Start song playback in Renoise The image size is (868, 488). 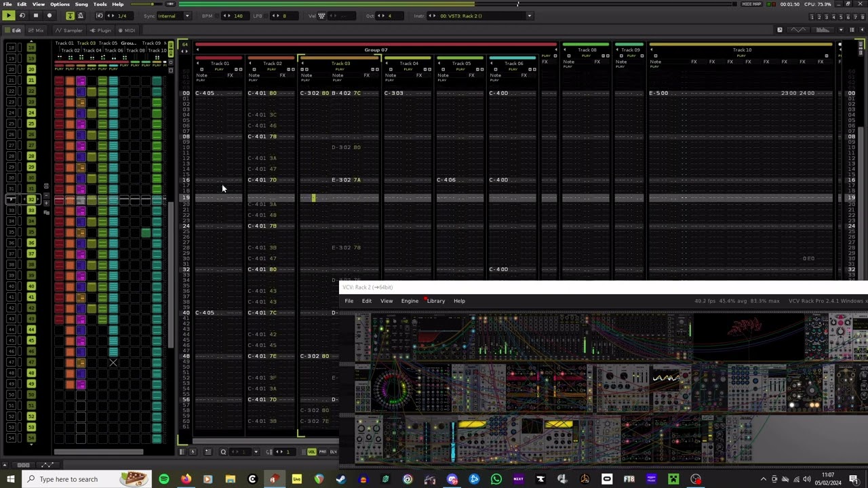pyautogui.click(x=9, y=16)
